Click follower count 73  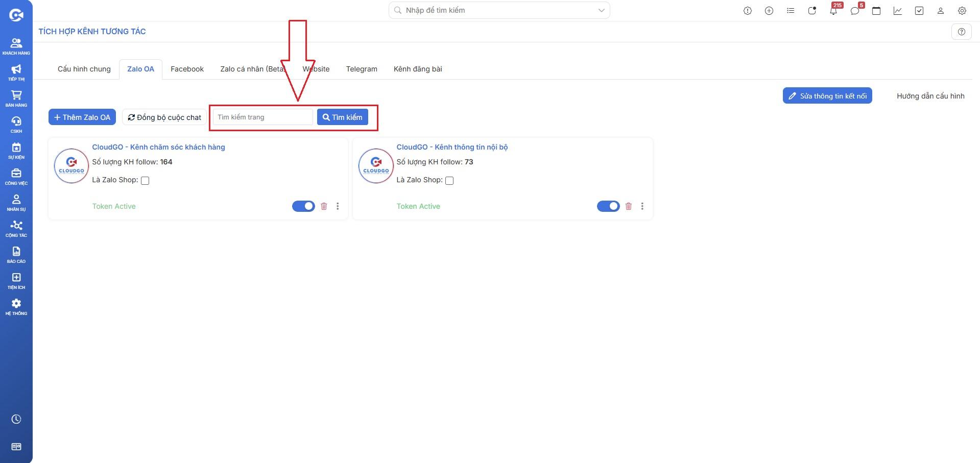[469, 162]
